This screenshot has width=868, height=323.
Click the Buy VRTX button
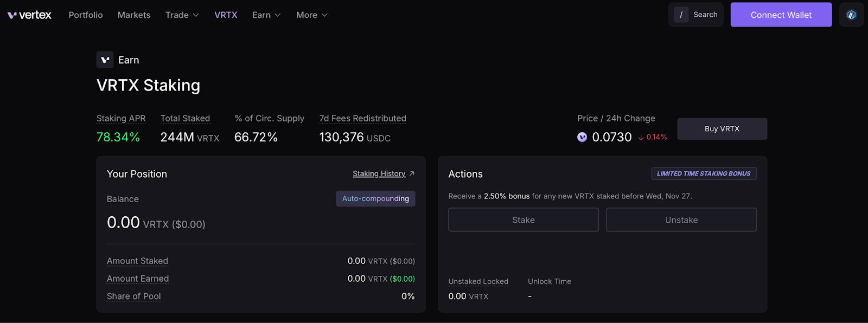tap(722, 129)
